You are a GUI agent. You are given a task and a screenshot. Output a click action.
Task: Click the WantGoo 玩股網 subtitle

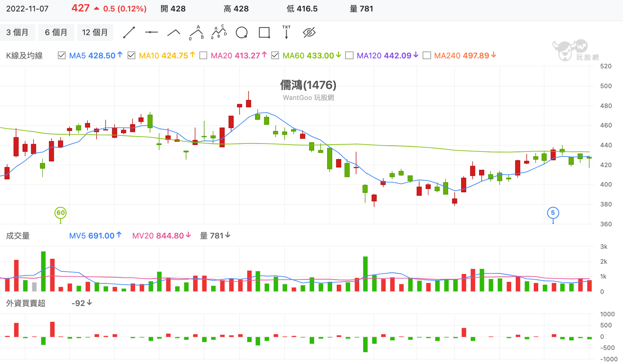point(308,98)
